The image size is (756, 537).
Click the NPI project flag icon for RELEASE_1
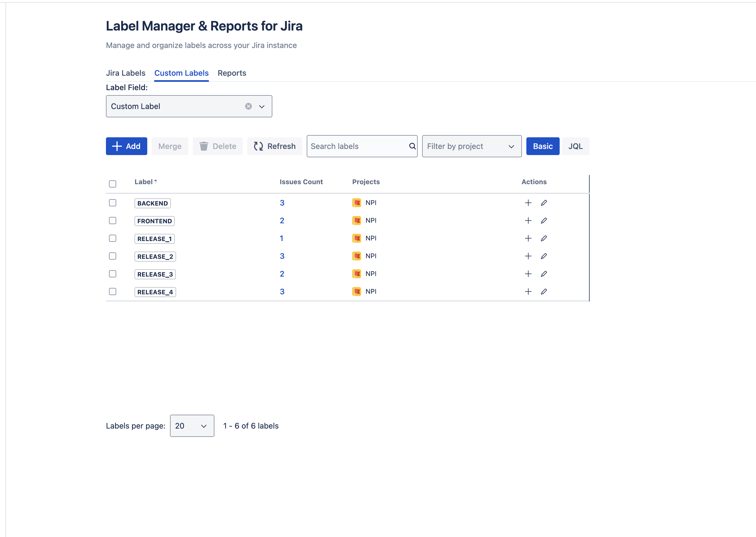356,239
